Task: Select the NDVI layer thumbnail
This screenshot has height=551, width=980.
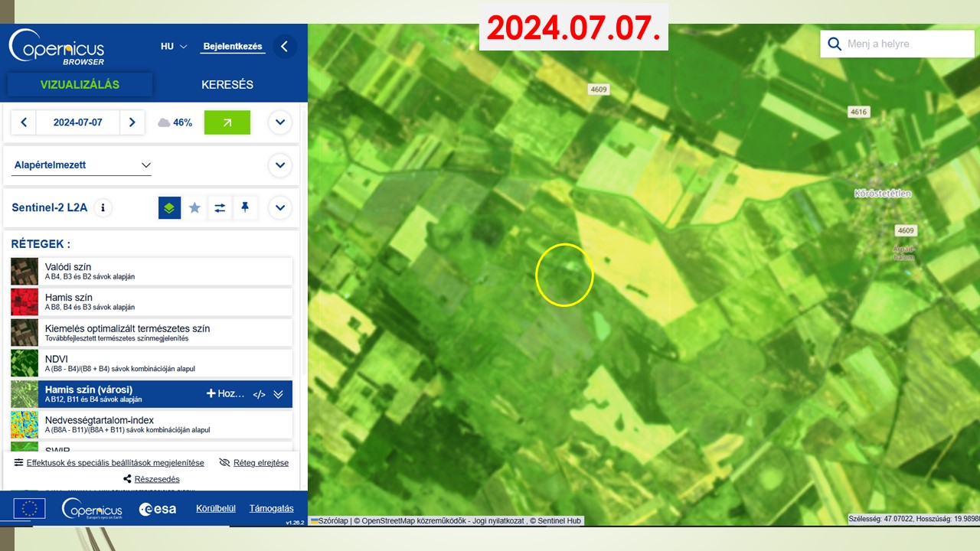Action: click(24, 364)
